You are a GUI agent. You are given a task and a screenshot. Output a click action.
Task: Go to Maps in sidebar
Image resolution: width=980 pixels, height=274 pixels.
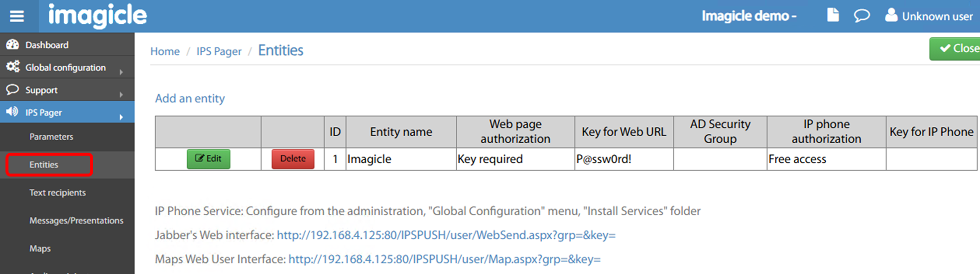40,249
